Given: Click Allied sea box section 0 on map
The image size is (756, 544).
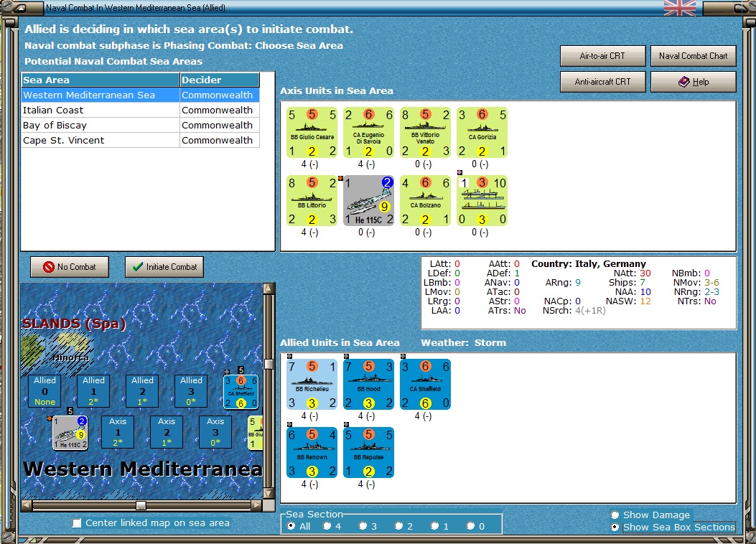Looking at the screenshot, I should pos(45,390).
